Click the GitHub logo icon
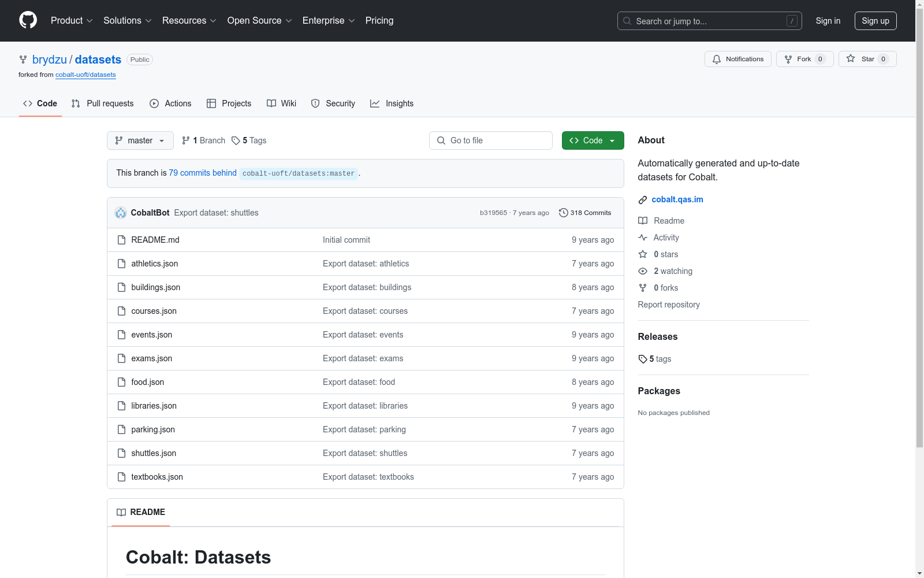 coord(28,20)
